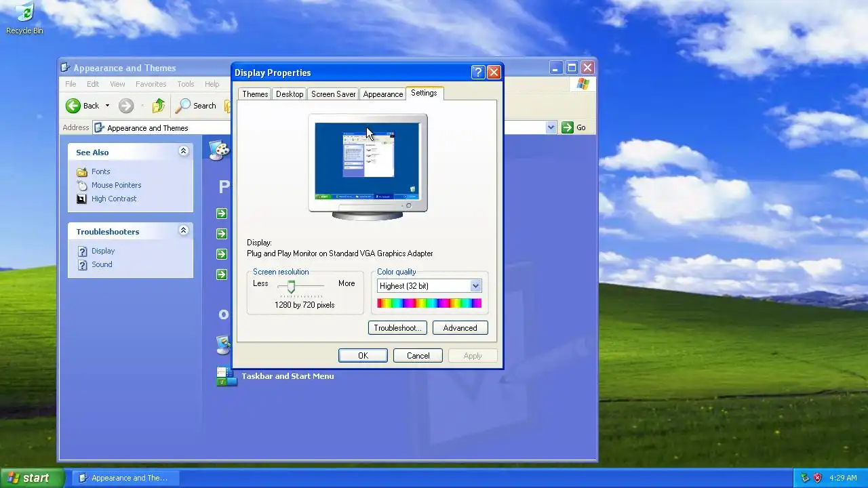The image size is (868, 488).
Task: Click the "Plug and Play Monitor on Standard VGA" text
Action: click(340, 253)
